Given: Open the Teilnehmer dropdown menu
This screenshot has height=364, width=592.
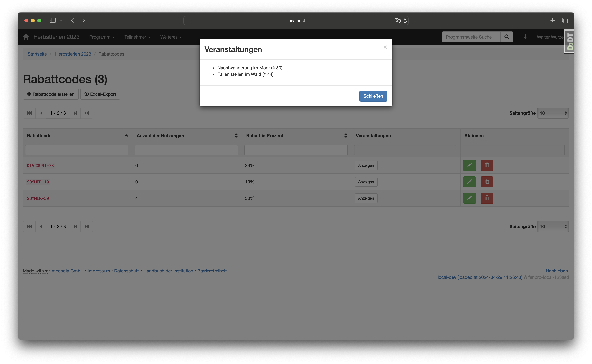Looking at the screenshot, I should [137, 37].
